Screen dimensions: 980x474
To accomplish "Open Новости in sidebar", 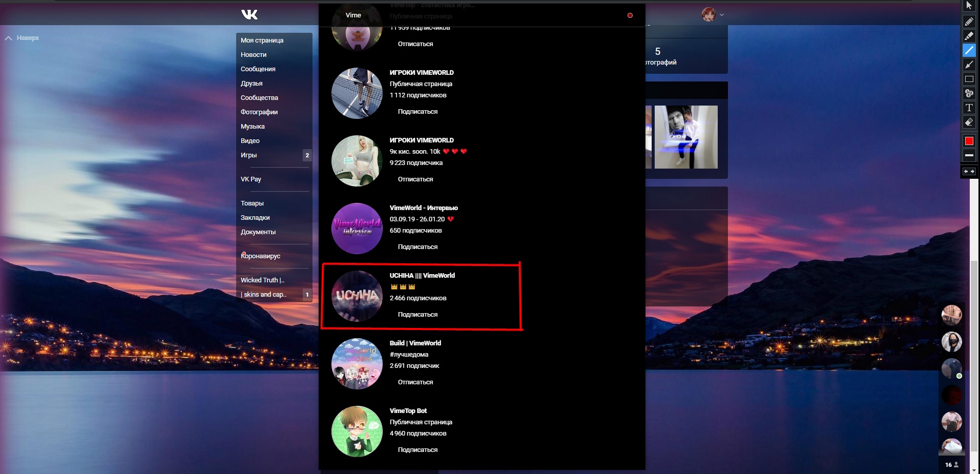I will click(x=254, y=54).
